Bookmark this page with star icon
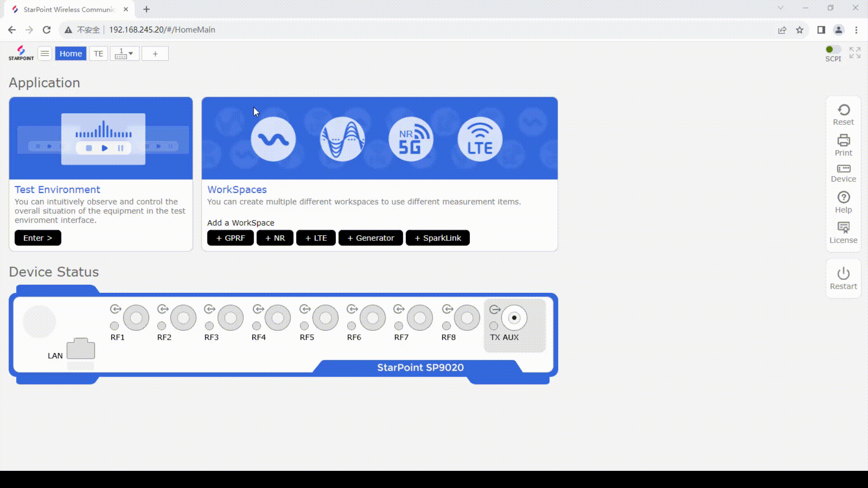The height and width of the screenshot is (488, 868). coord(800,30)
